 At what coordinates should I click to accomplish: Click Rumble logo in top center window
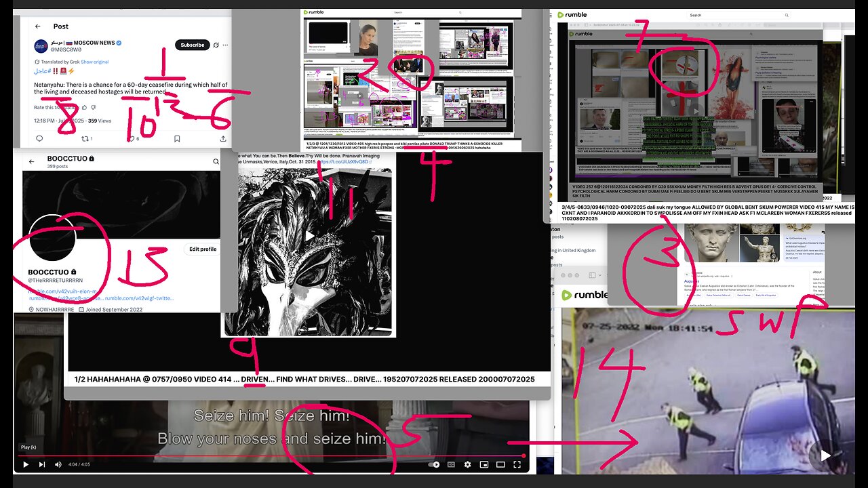point(314,12)
